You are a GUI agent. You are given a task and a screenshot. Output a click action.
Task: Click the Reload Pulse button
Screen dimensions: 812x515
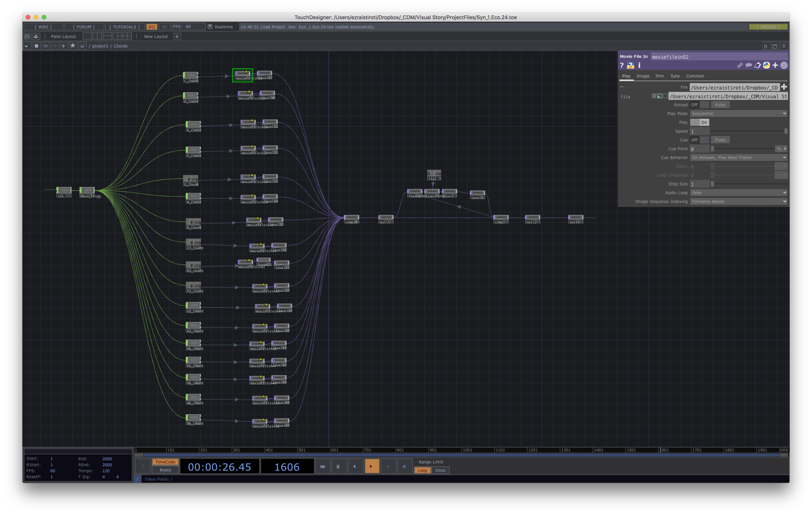coord(720,105)
